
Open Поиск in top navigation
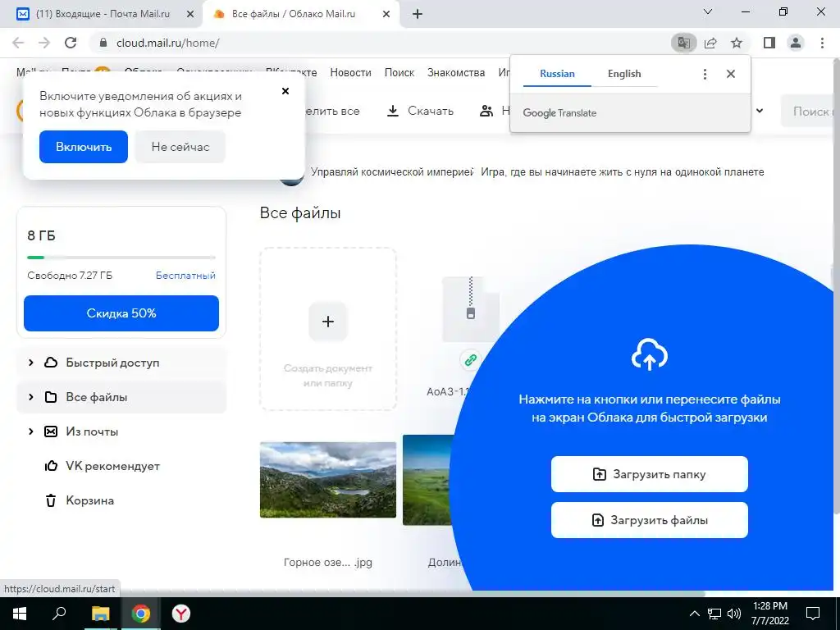[x=399, y=72]
